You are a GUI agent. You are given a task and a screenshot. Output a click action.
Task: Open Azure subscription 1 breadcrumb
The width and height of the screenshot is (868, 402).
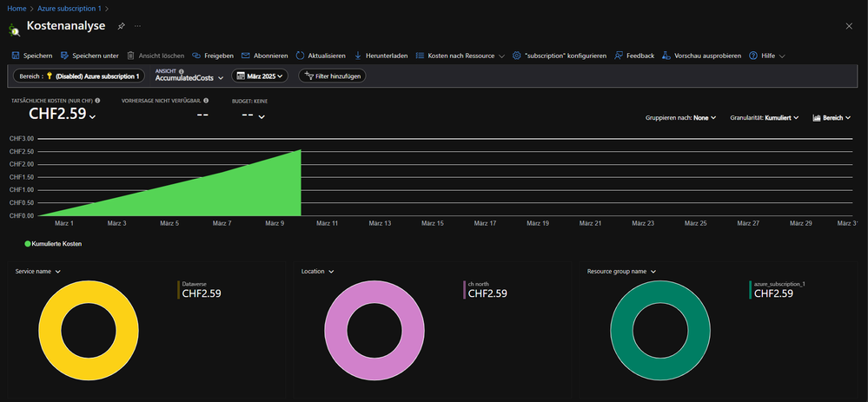[x=70, y=9]
